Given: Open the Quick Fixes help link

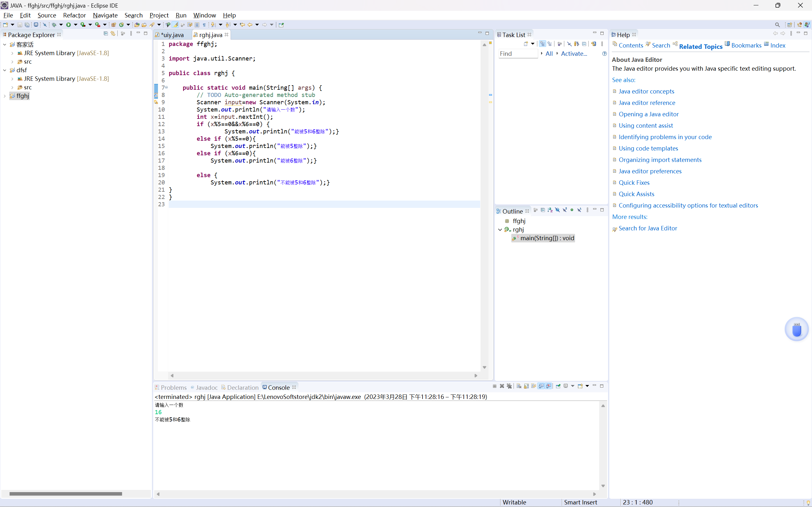Looking at the screenshot, I should [x=634, y=183].
